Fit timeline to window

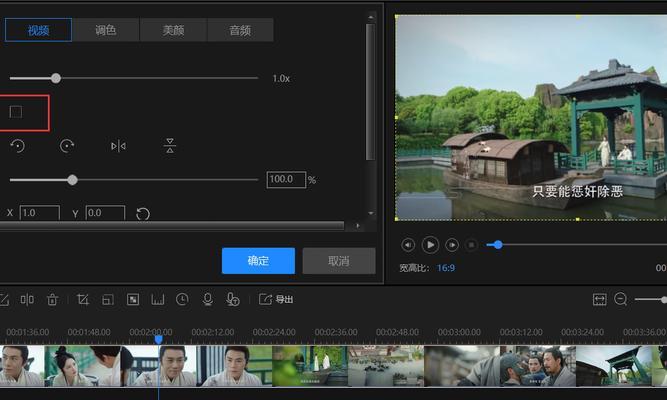[x=599, y=300]
